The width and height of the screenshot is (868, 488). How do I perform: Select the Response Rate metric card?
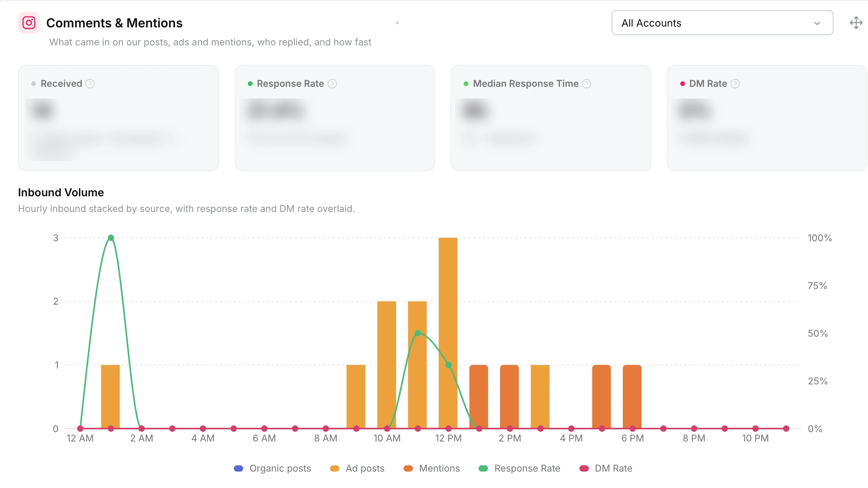[x=335, y=118]
